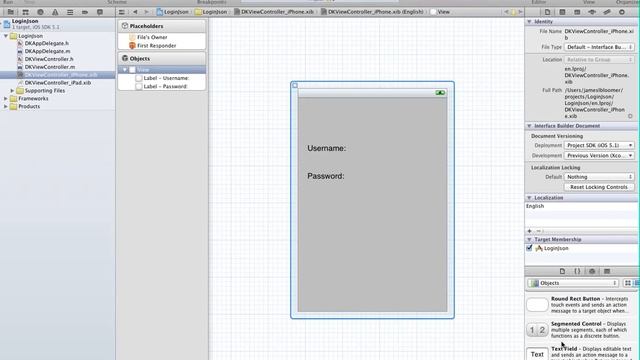
Task: Click Reset Locking Controls button
Action: pyautogui.click(x=599, y=187)
